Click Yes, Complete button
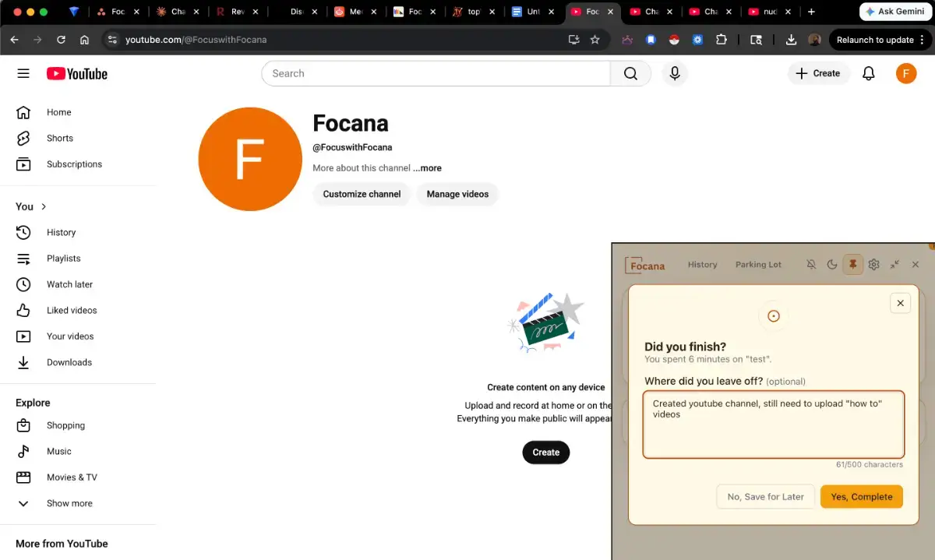This screenshot has width=935, height=560. point(861,496)
